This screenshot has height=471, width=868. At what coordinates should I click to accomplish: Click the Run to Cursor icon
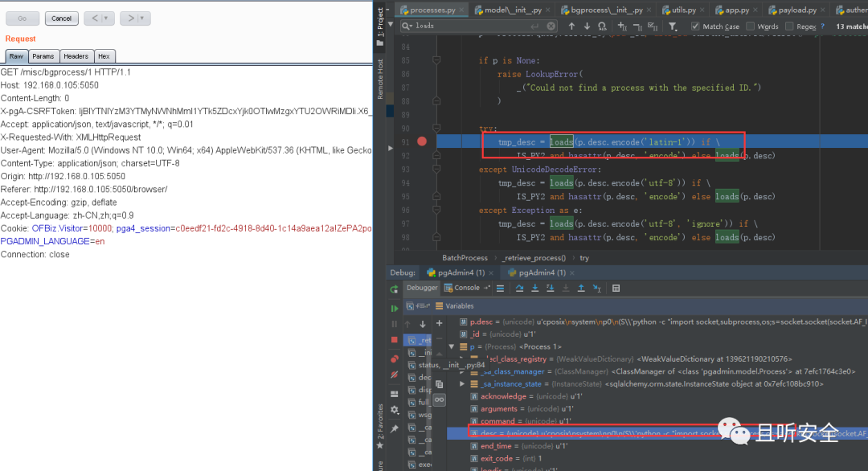tap(596, 288)
